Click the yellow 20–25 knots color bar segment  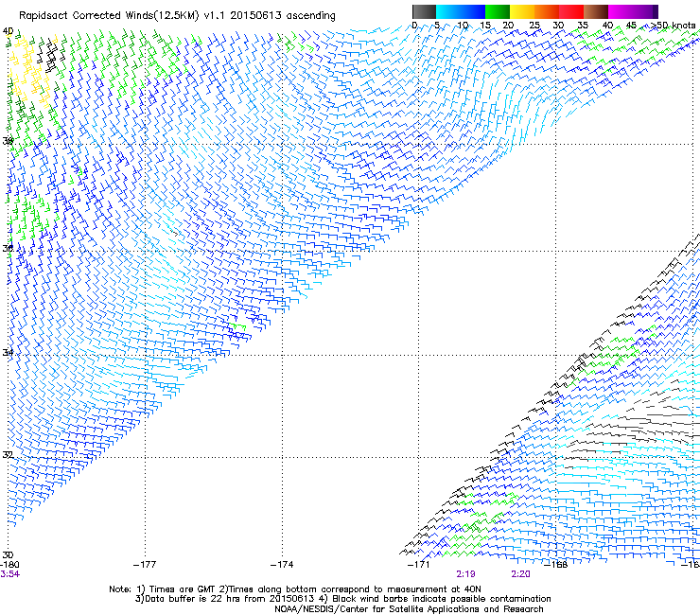click(x=522, y=11)
